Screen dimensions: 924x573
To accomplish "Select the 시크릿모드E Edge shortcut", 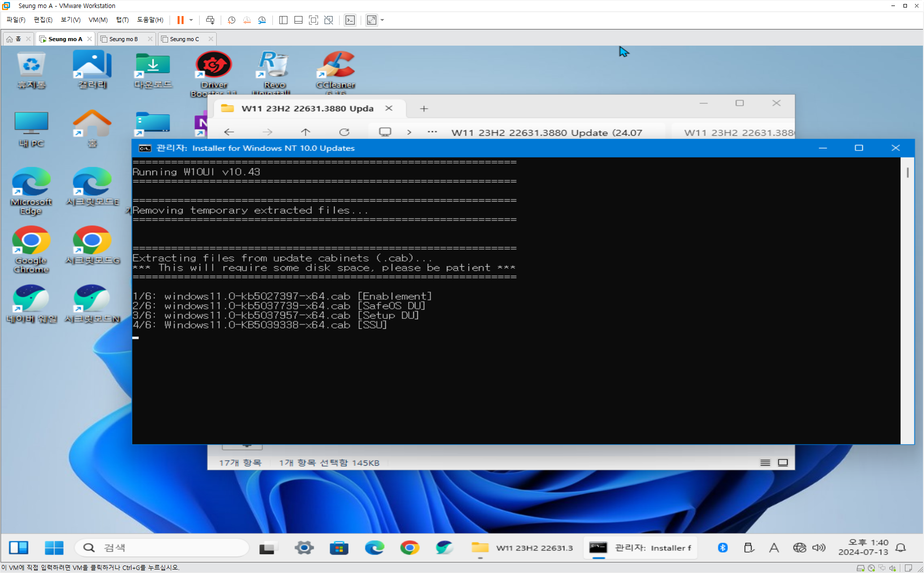I will click(92, 187).
